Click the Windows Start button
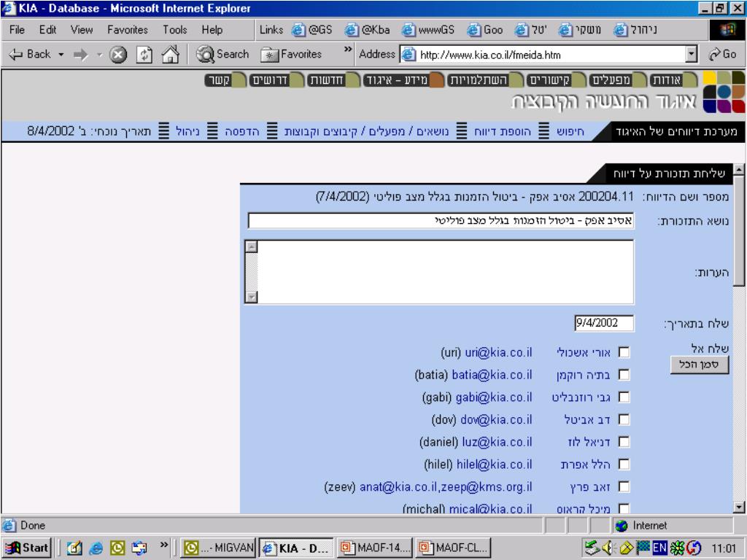Screen dimensions: 747x560 (26, 548)
